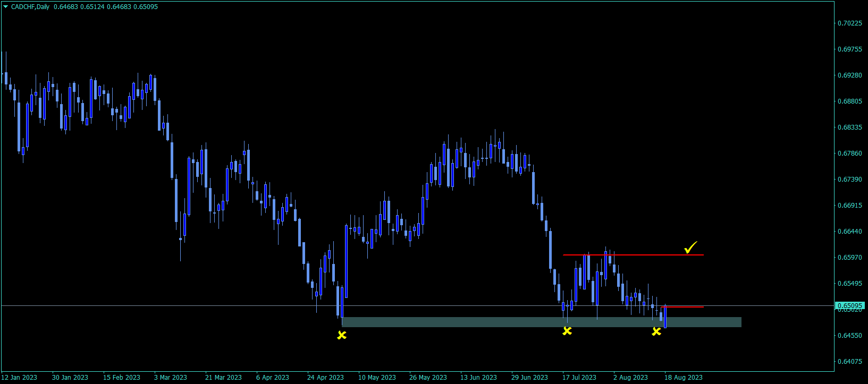
Task: Click the 30 Jan 2023 date label
Action: tap(70, 378)
